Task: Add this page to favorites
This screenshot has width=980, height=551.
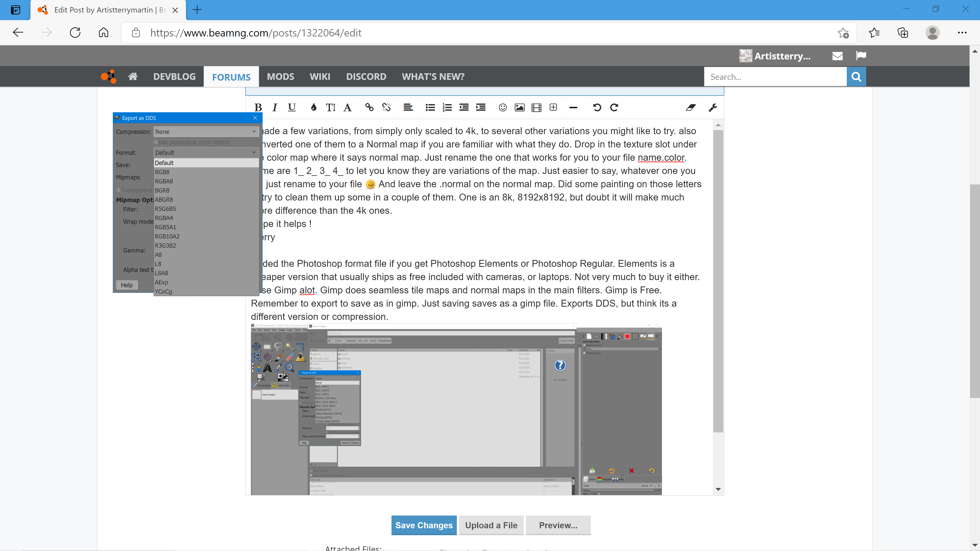Action: click(x=843, y=33)
